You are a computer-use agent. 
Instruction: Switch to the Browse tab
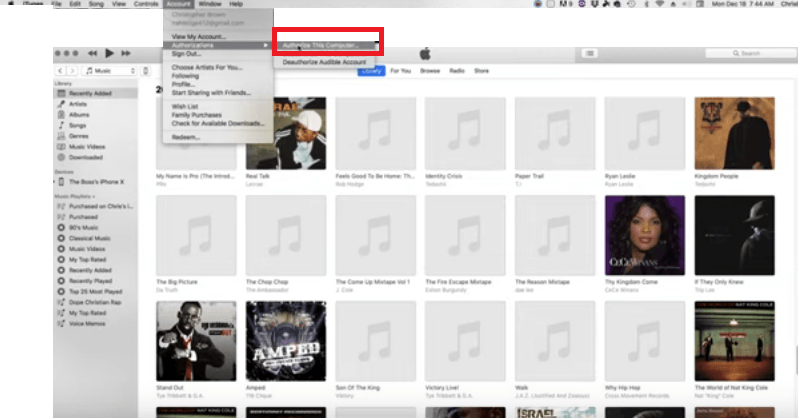pos(430,71)
